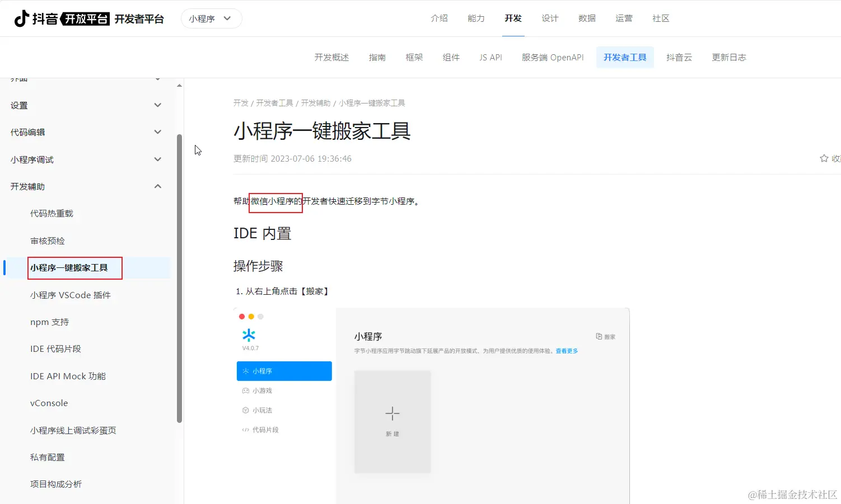
Task: Switch to the 抖音云 tab
Action: [679, 58]
